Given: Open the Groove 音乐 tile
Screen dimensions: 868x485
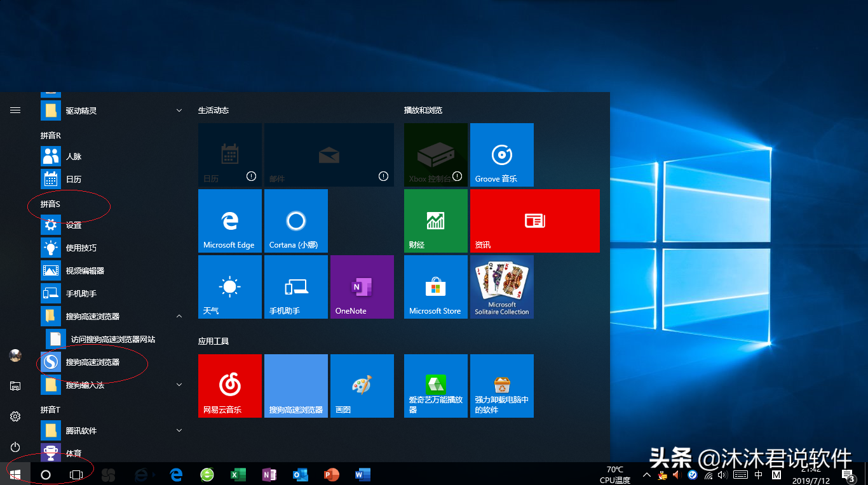Looking at the screenshot, I should 501,154.
